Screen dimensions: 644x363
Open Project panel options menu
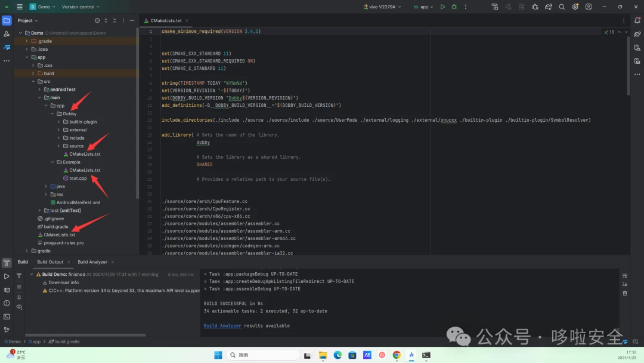coord(123,20)
